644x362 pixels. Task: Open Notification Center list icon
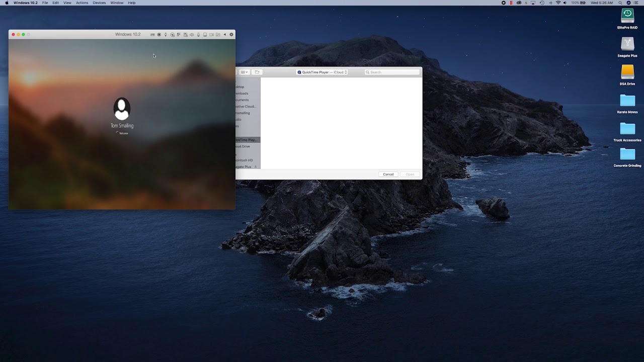(636, 3)
